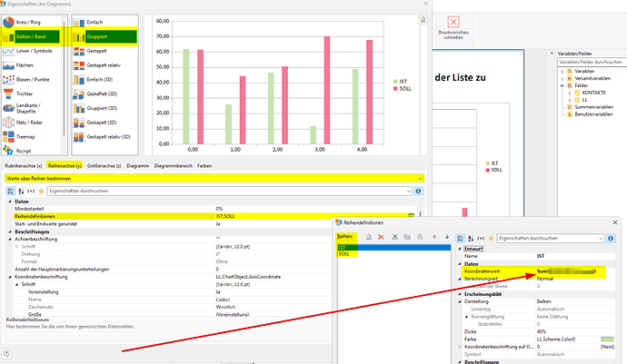Open the Werte über Reihen bestimmen dropdown

click(420, 179)
